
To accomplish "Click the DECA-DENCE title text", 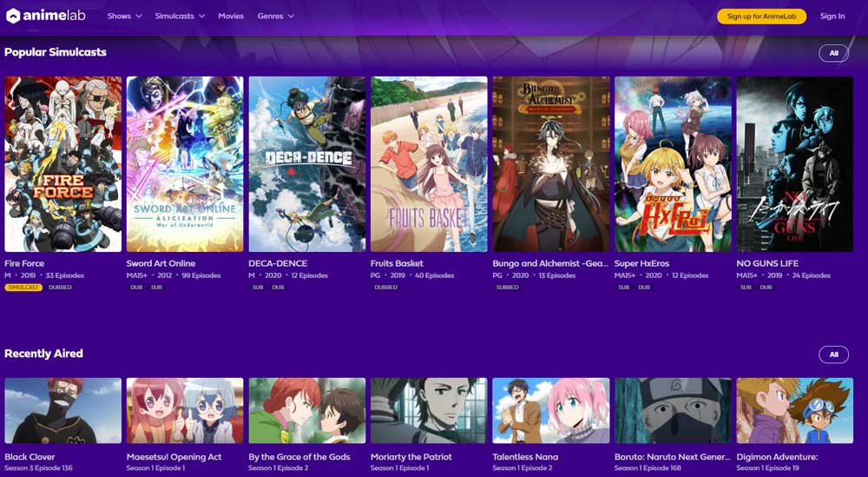I will [x=278, y=263].
